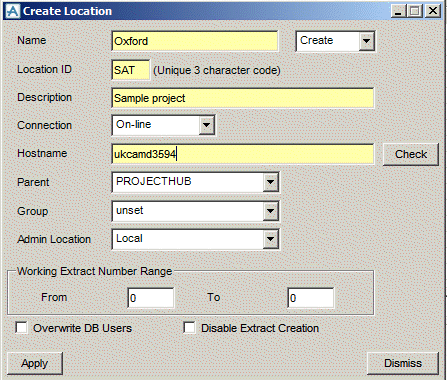Click the To extract number field
447x380 pixels.
[x=311, y=298]
